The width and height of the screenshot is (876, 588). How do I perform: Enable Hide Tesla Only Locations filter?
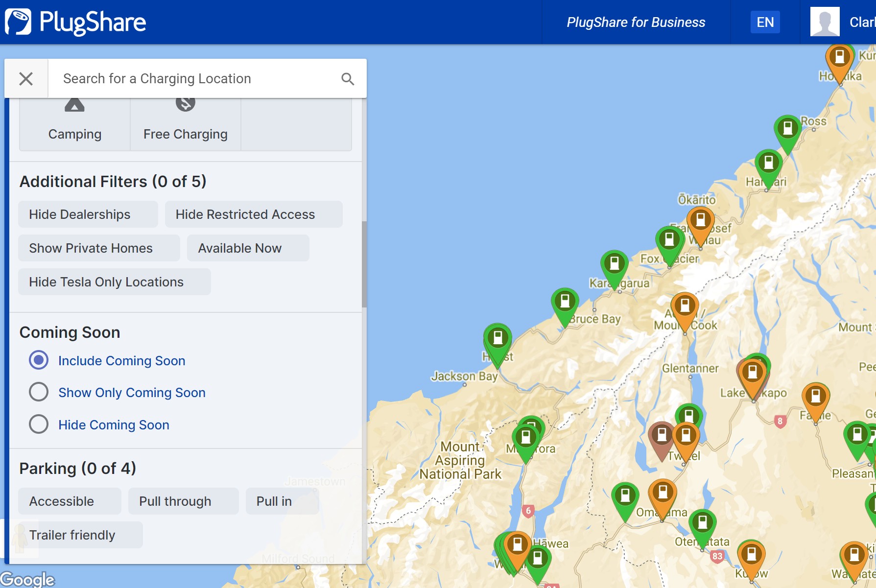click(115, 282)
